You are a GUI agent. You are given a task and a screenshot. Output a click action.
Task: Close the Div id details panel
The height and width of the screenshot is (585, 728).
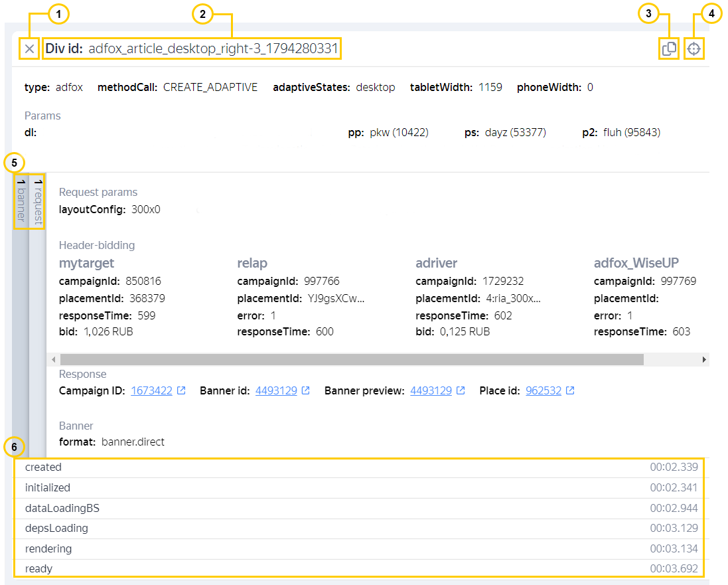tap(29, 48)
